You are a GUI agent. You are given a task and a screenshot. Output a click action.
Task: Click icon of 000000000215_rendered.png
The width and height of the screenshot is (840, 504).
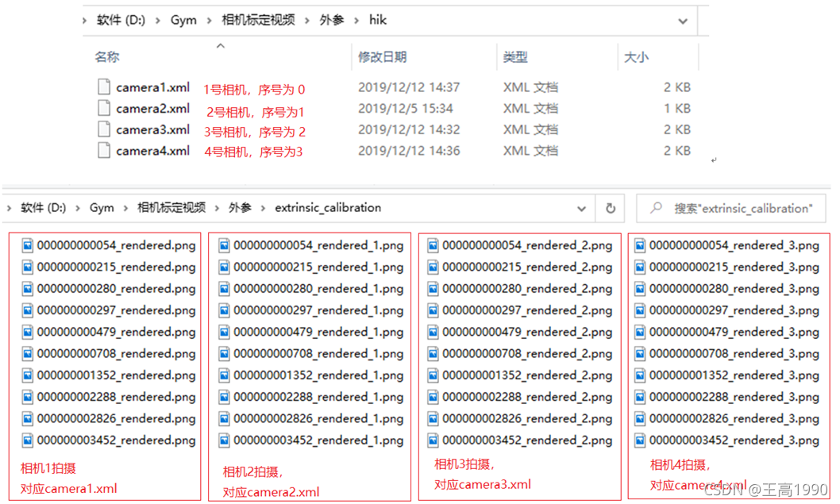27,267
